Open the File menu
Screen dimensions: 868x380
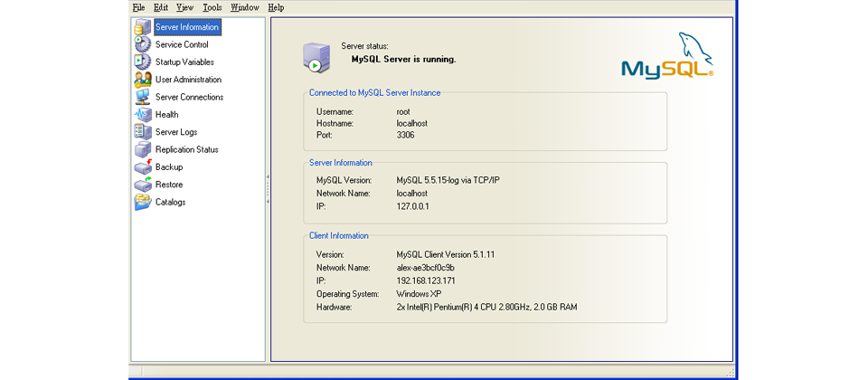point(138,7)
